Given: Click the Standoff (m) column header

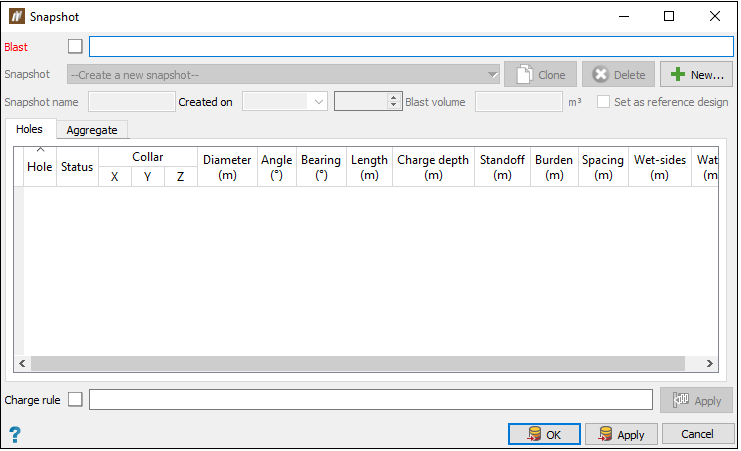Looking at the screenshot, I should (x=502, y=166).
